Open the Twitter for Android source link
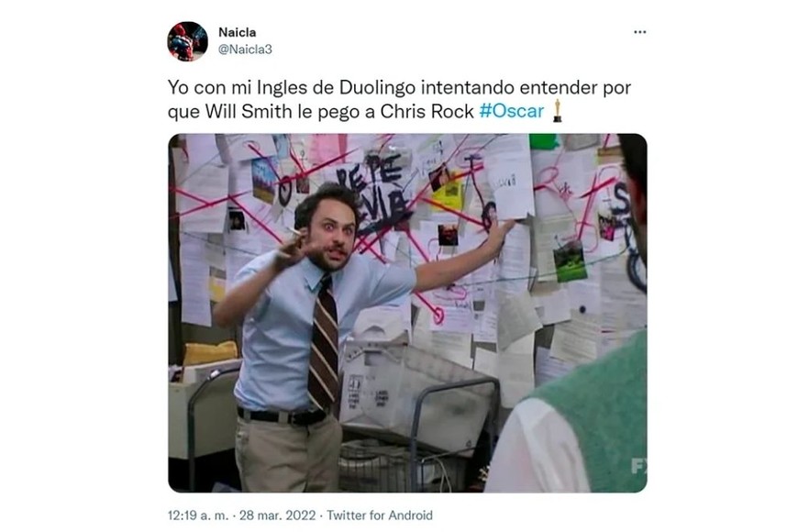This screenshot has width=798, height=532. (x=380, y=515)
